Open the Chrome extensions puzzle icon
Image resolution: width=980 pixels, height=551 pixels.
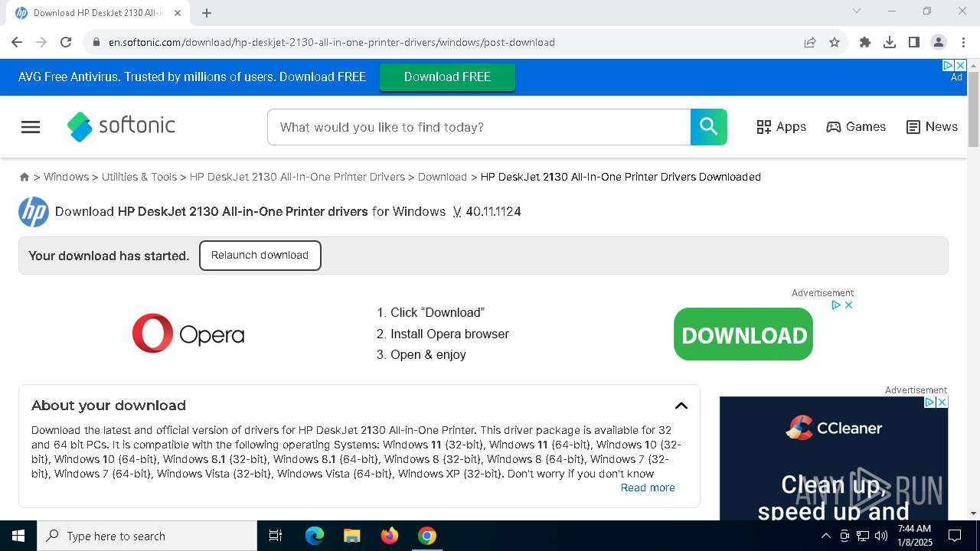click(865, 42)
